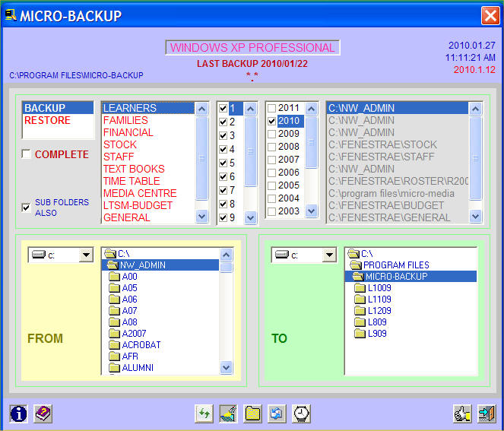Select the L1009 folder in TO tree

379,288
